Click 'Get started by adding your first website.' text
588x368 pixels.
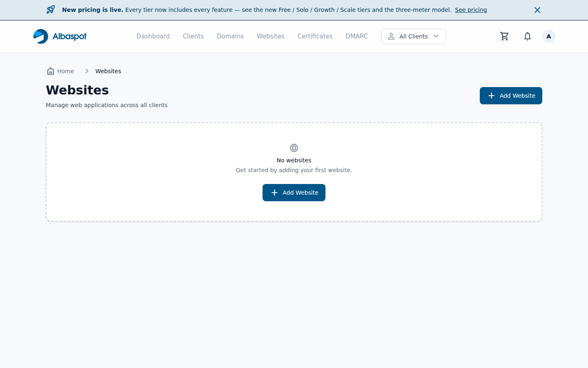[x=294, y=170]
